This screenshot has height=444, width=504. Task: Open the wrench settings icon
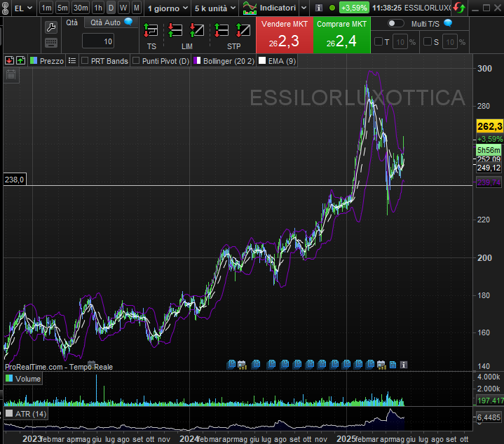[51, 27]
